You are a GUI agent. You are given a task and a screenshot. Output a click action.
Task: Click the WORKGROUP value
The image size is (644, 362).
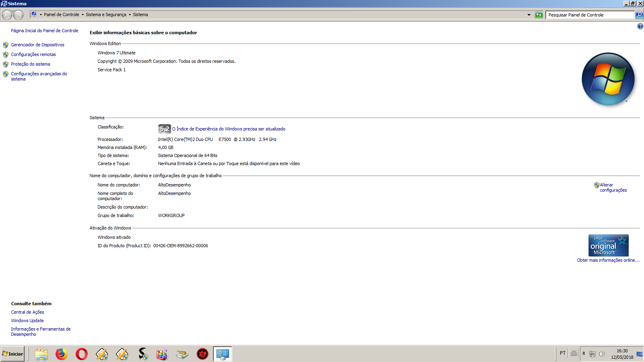coord(171,215)
